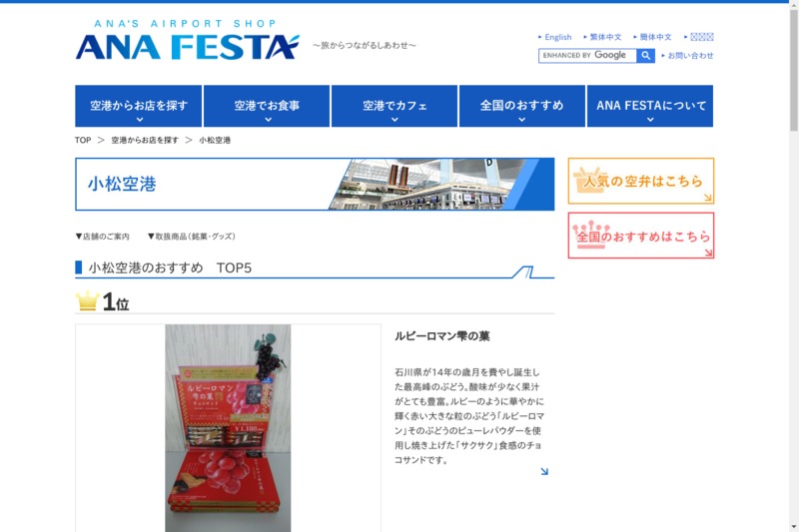
Task: Switch the language to English
Action: [558, 37]
